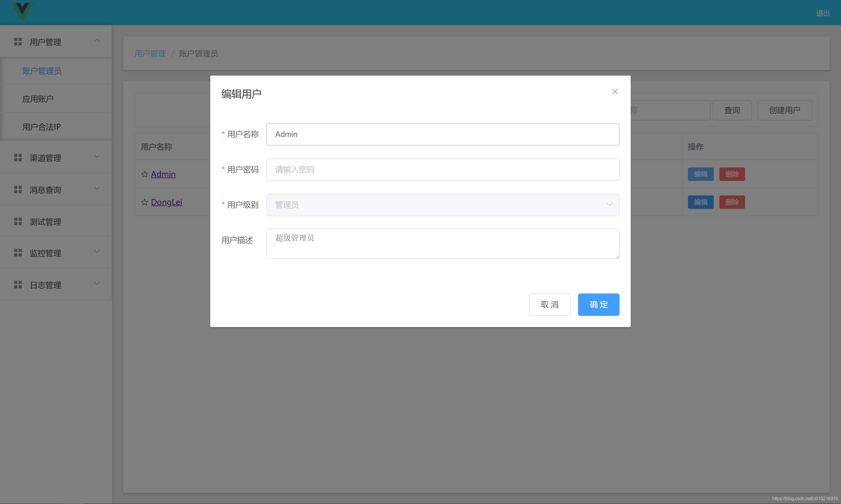Click grid icon beside 日志管理
Screen dimensions: 841x504
[x=18, y=284]
